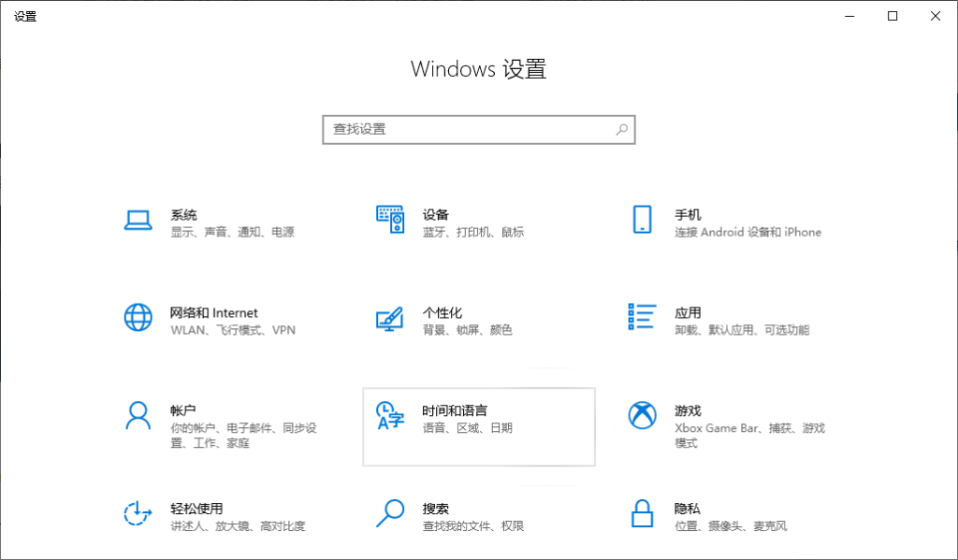Select the 系统 category title
The height and width of the screenshot is (560, 958).
184,215
